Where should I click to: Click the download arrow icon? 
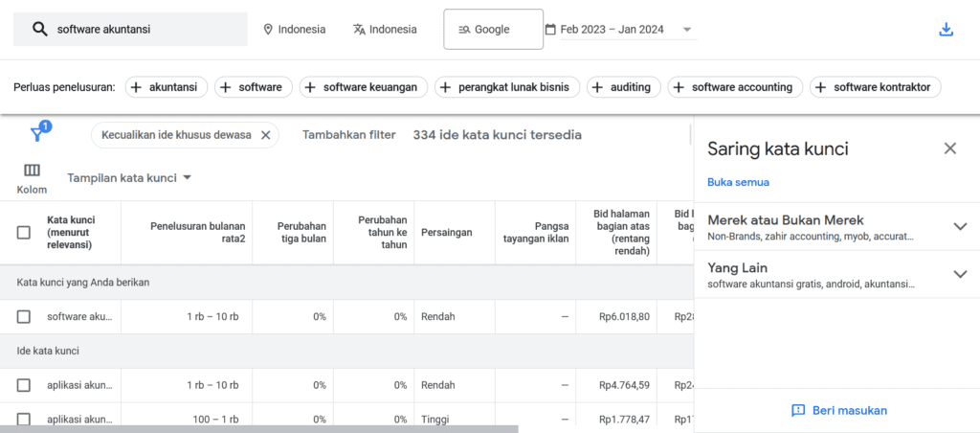947,30
